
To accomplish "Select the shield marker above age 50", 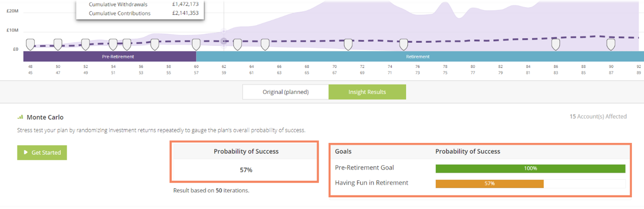I will (x=58, y=44).
